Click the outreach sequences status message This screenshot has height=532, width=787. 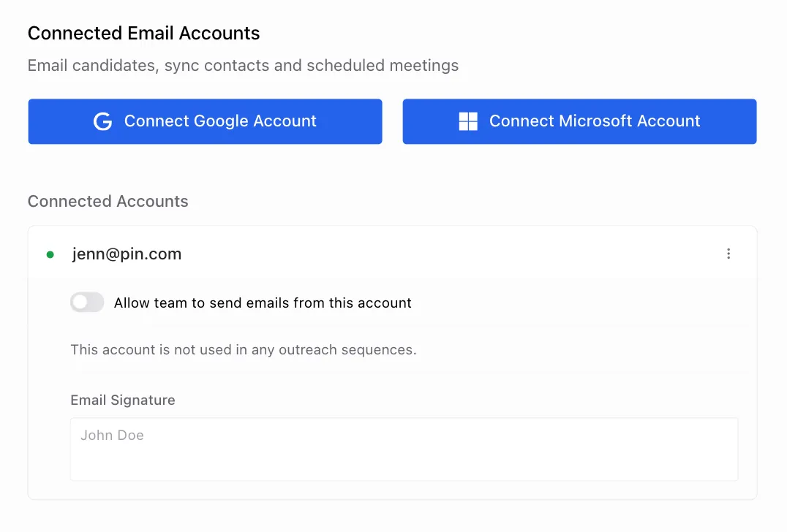tap(244, 349)
